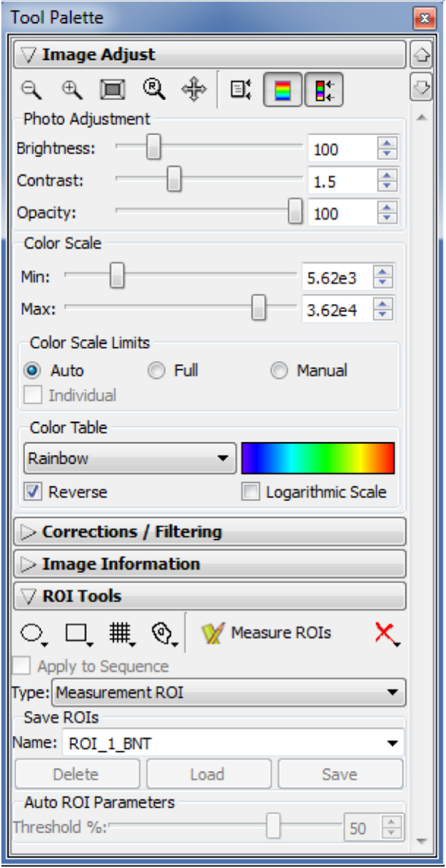The width and height of the screenshot is (446, 868).
Task: Open the circle ROI tool
Action: pyautogui.click(x=34, y=632)
